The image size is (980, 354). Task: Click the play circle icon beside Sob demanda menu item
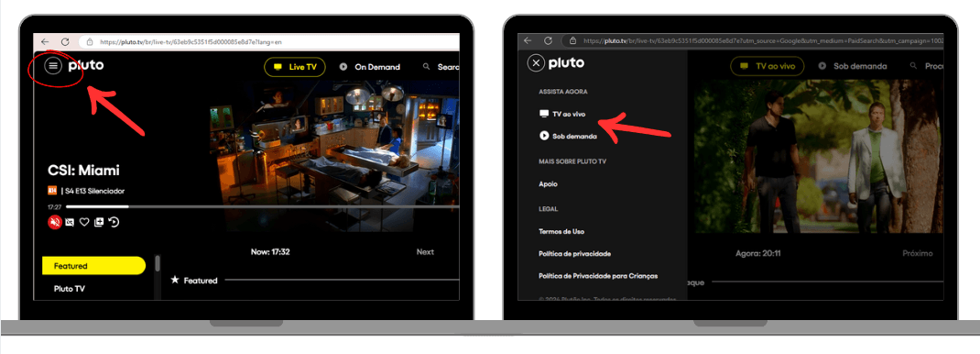point(544,136)
